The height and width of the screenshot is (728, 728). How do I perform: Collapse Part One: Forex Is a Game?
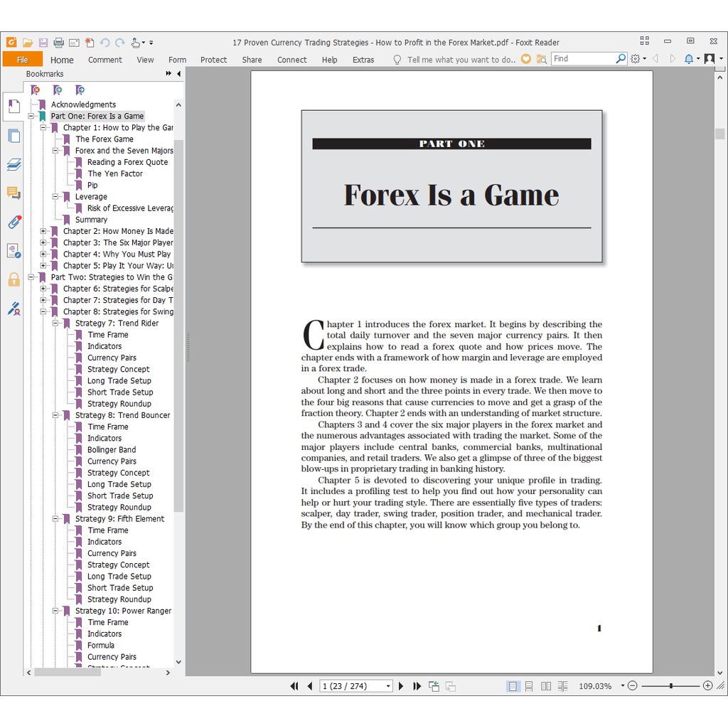(x=31, y=116)
